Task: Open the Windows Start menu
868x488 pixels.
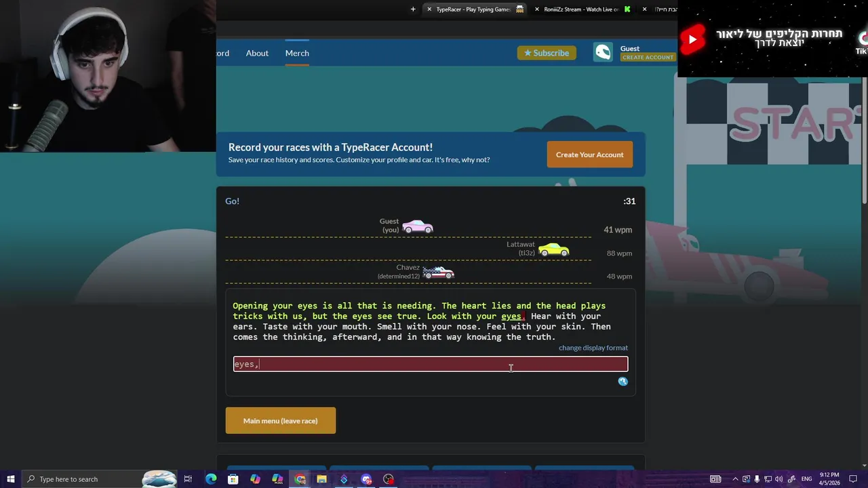Action: click(10, 479)
